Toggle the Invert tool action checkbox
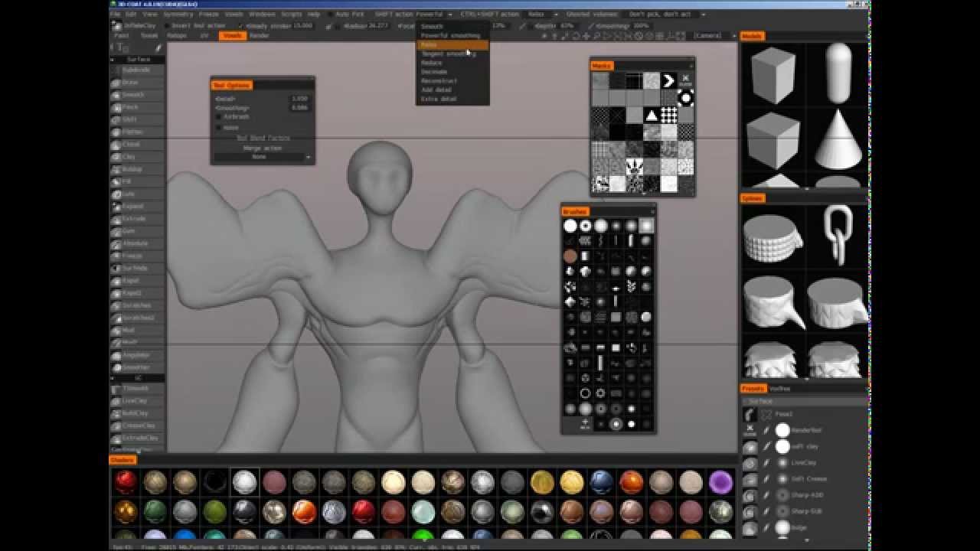The width and height of the screenshot is (980, 551). [x=167, y=25]
